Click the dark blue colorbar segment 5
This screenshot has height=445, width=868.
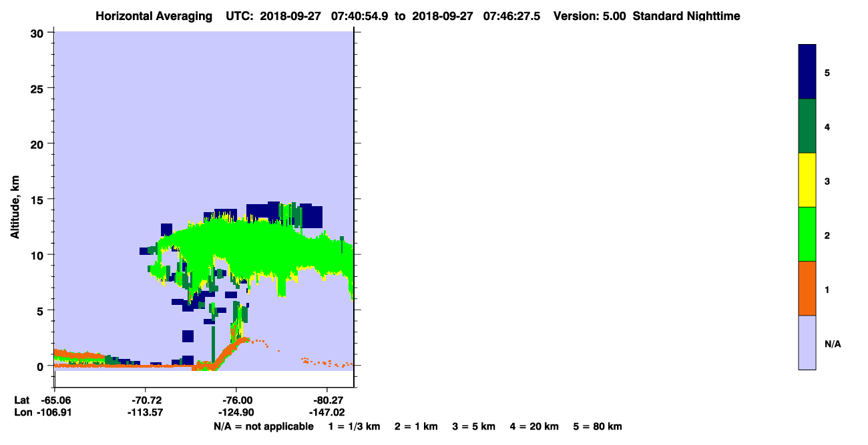pyautogui.click(x=807, y=72)
